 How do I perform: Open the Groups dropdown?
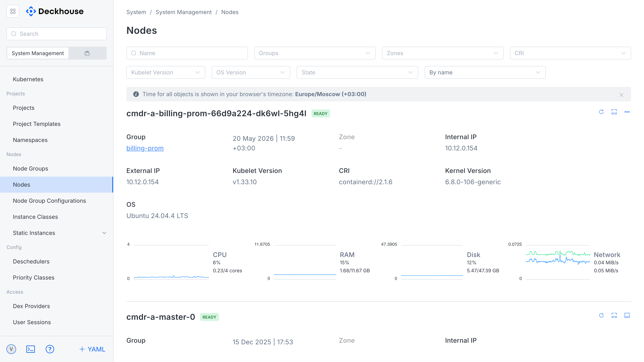[315, 53]
